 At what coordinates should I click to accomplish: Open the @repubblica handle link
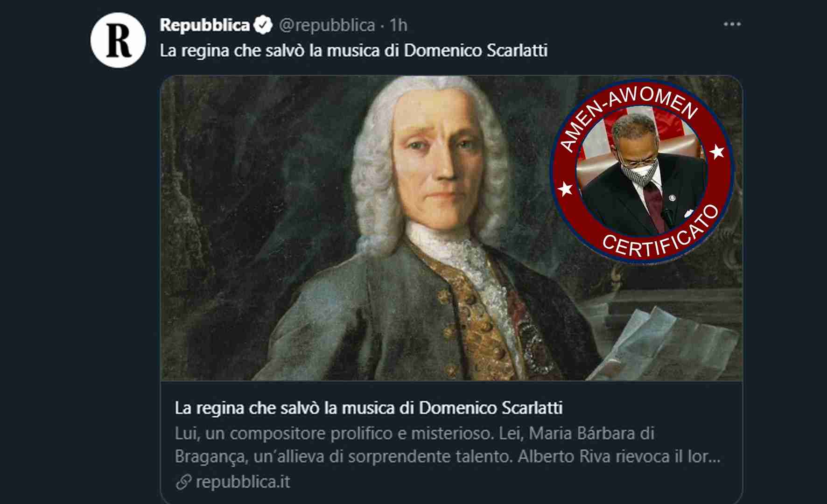(327, 25)
